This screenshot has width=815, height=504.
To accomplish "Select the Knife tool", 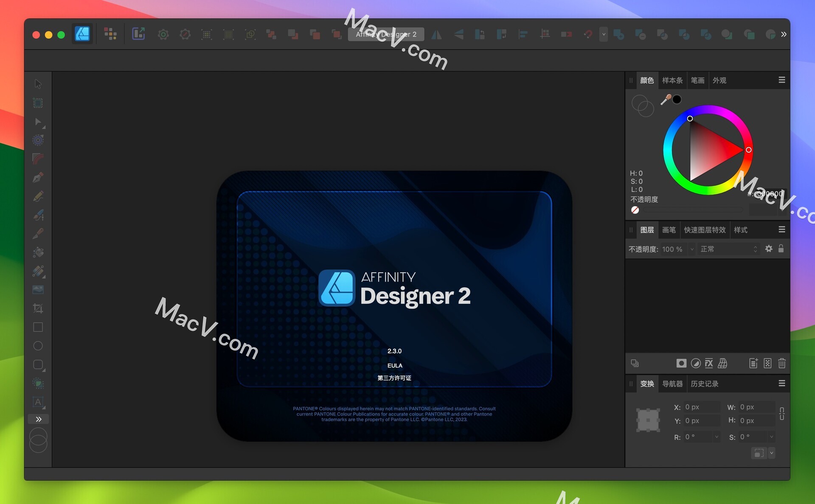I will pyautogui.click(x=38, y=233).
